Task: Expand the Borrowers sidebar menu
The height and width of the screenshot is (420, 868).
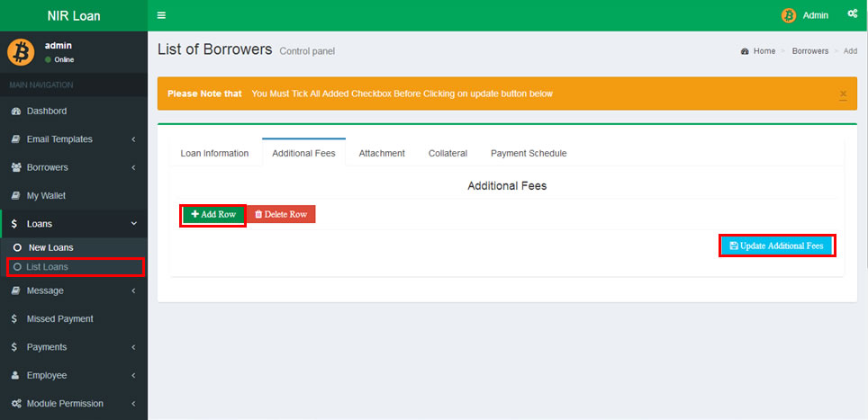Action: 72,167
